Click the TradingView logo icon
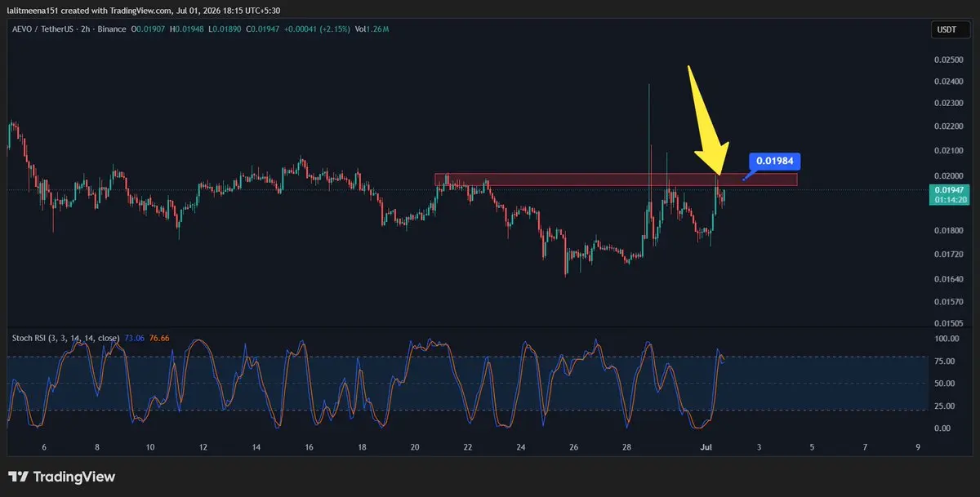Screen dimensions: 980x497 point(19,477)
